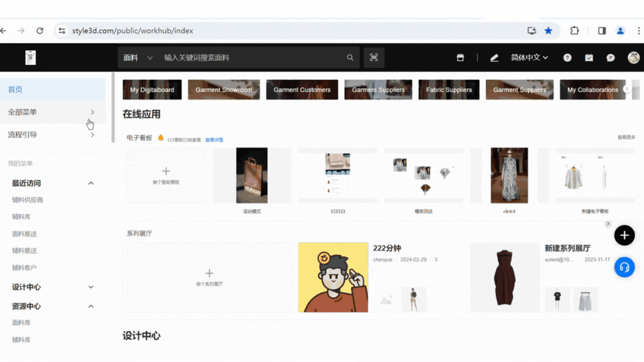Open the store icon in header
This screenshot has height=362, width=644.
click(460, 58)
